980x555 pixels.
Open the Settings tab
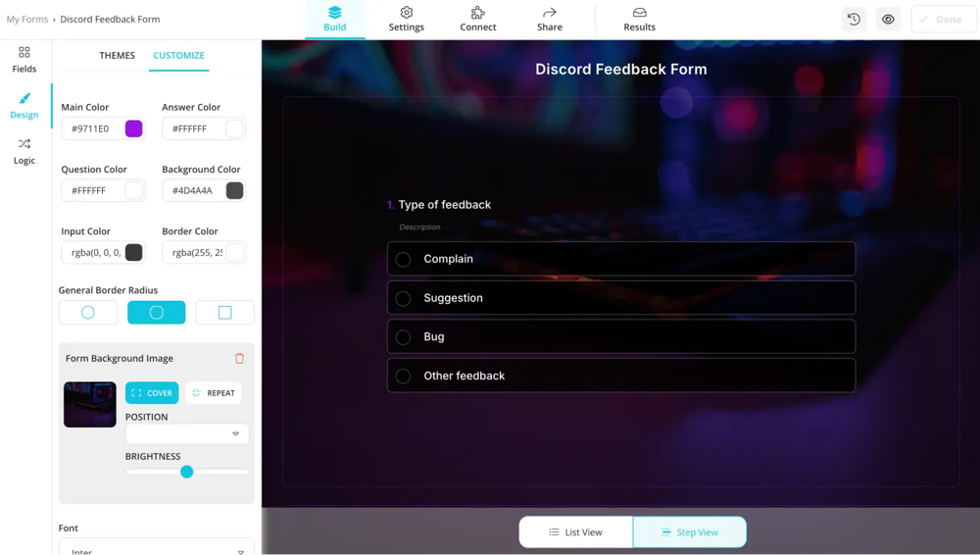pos(407,20)
